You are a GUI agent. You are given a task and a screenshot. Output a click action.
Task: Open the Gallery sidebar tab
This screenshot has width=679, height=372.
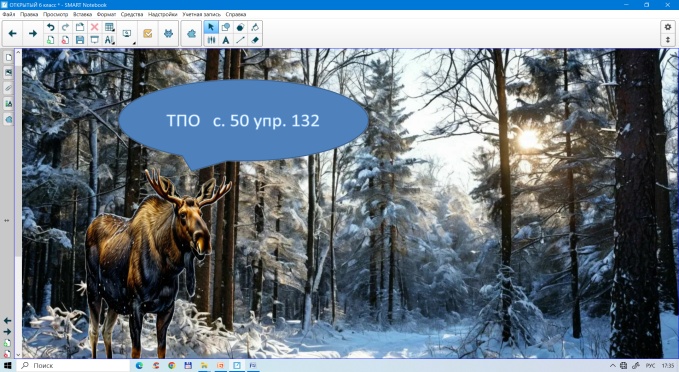coord(8,72)
